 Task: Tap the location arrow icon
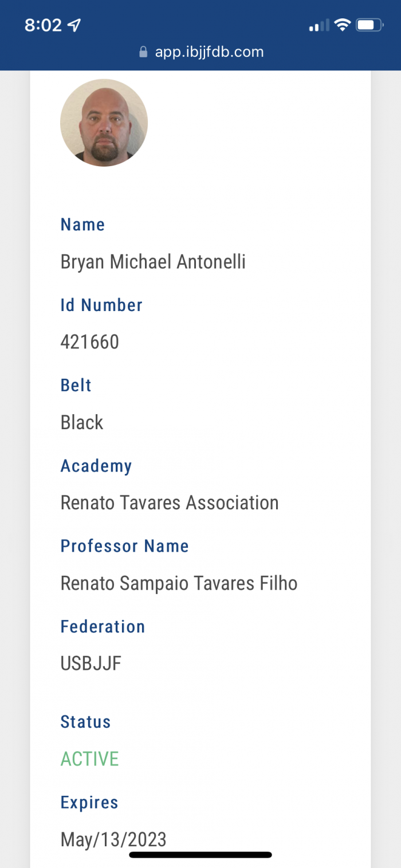(74, 25)
